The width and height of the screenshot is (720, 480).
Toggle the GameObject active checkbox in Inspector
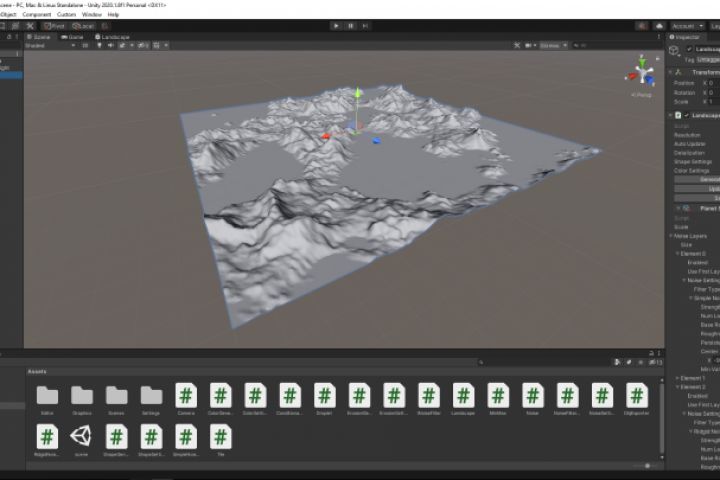689,49
